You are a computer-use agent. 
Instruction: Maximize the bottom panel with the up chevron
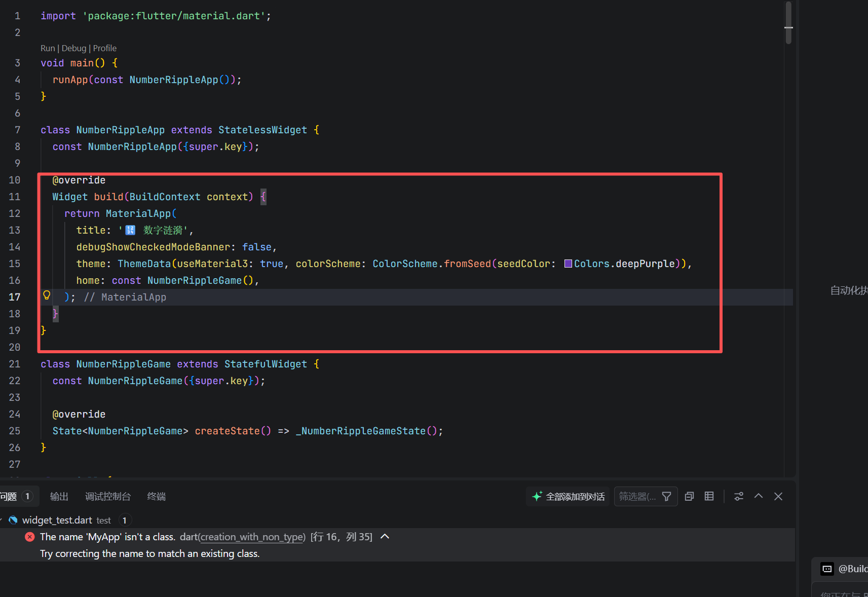759,496
